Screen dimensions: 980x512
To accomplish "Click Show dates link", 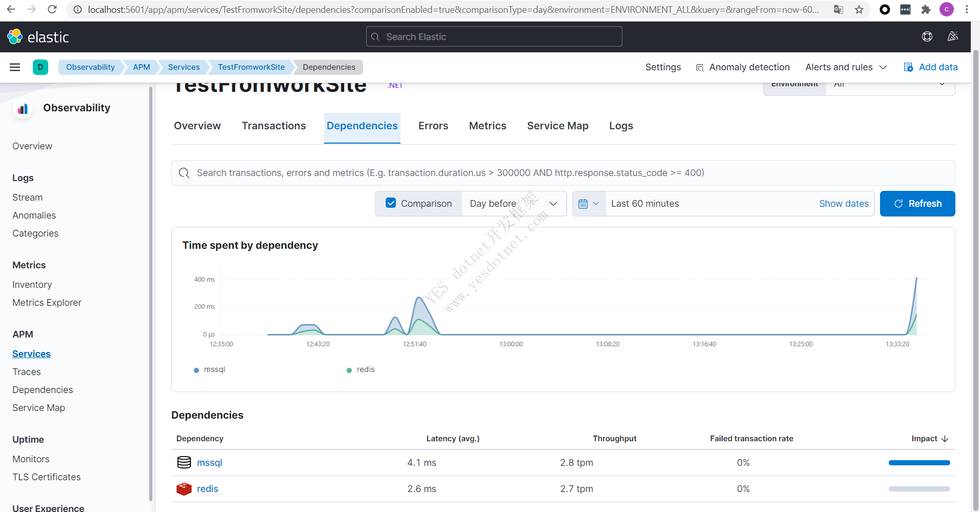I will click(844, 204).
